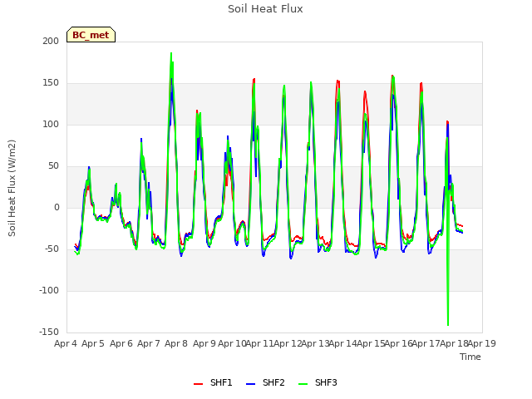Click the red SHF1 legend line marker
The height and width of the screenshot is (399, 532).
tap(198, 384)
